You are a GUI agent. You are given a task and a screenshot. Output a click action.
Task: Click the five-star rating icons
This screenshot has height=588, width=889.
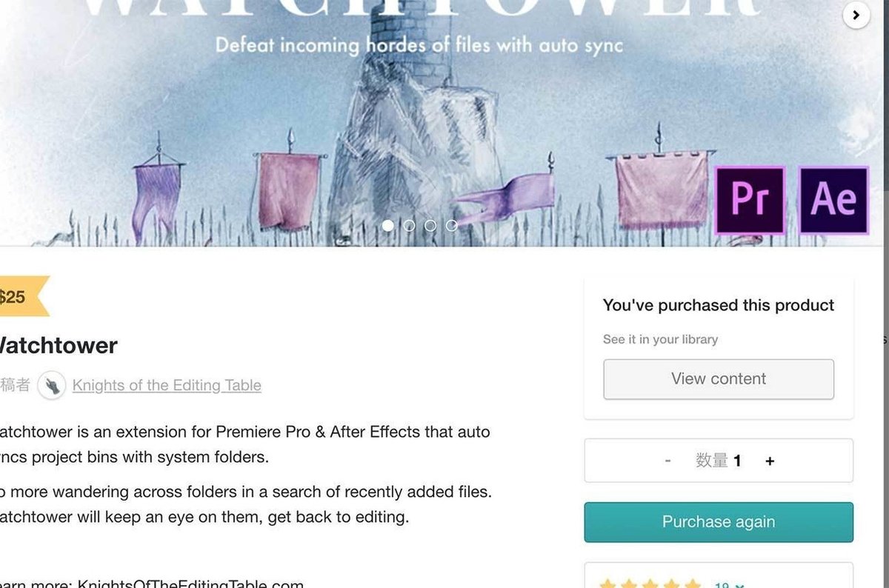click(650, 584)
